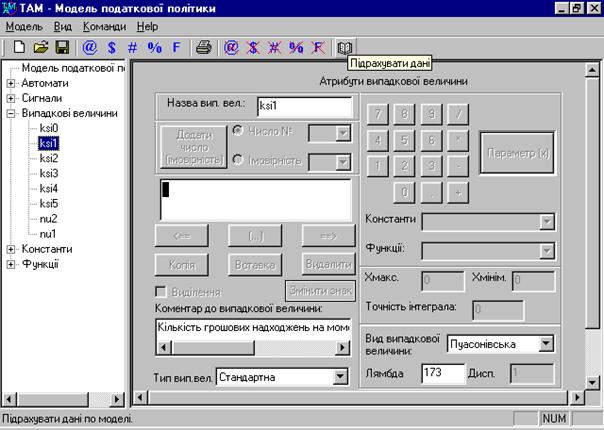The height and width of the screenshot is (430, 604).
Task: Click the right panel vertical scrollbar
Action: (x=595, y=220)
